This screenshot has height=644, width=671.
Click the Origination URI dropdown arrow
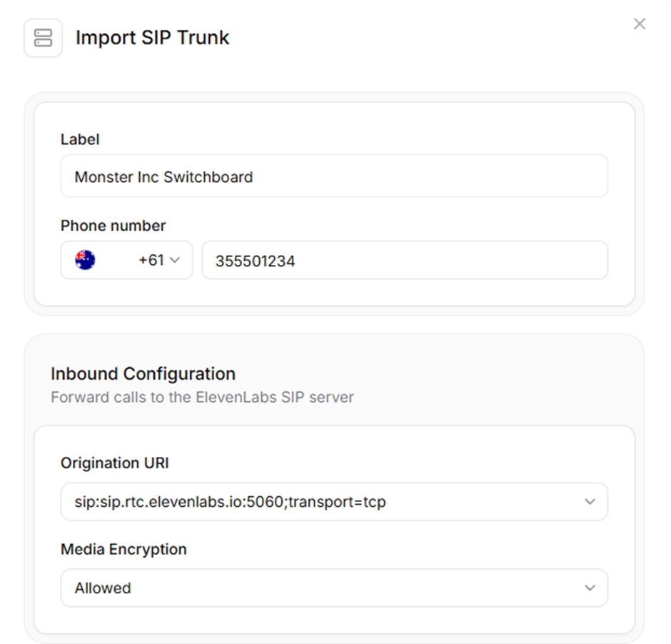pos(590,501)
